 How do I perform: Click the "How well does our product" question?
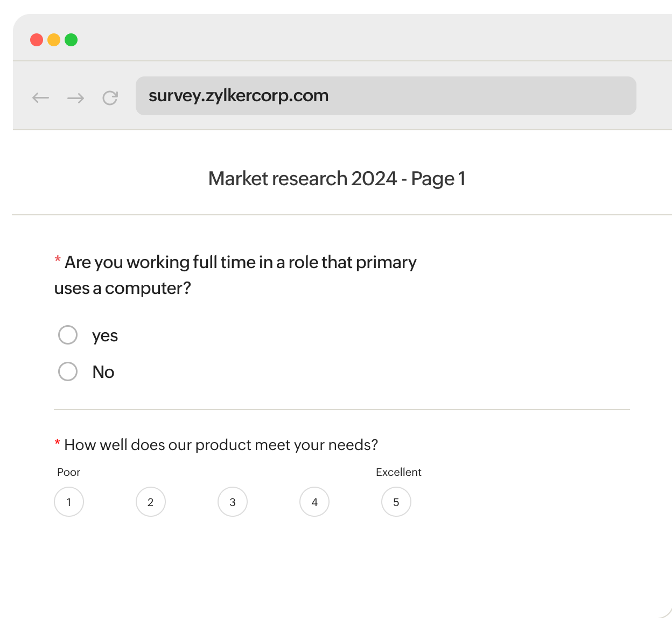pos(221,445)
